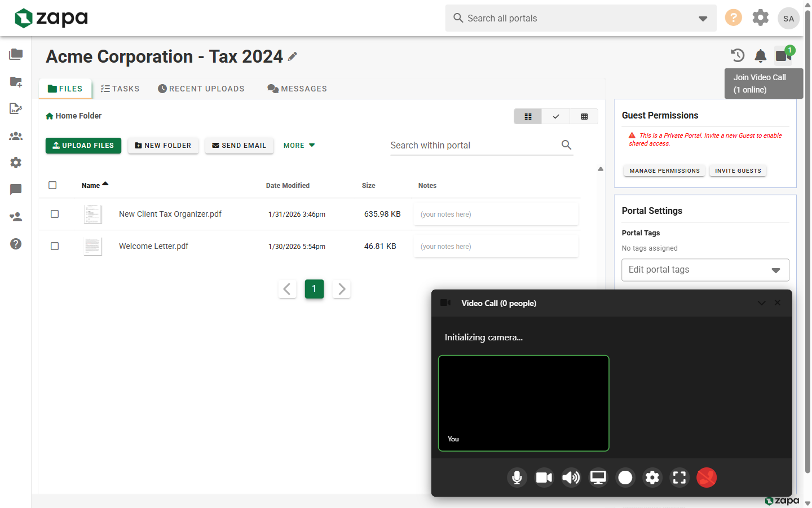Screen dimensions: 812x508
Task: Minimize video call panel with chevron
Action: pos(762,303)
